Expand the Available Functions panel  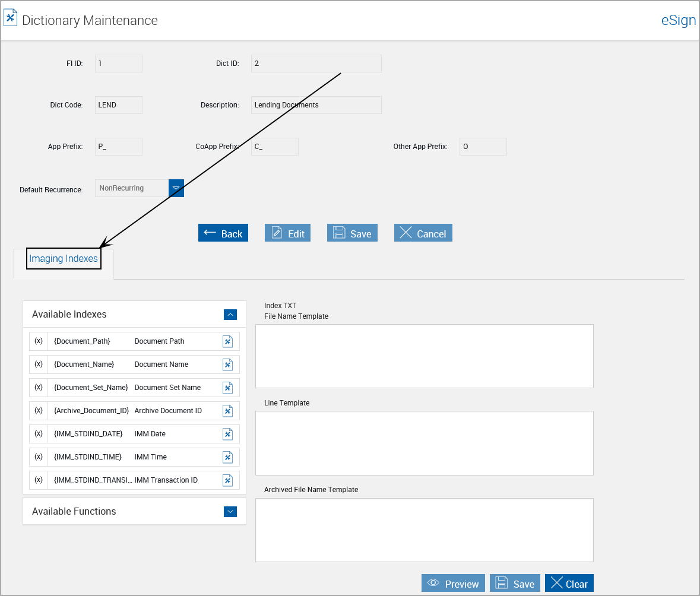point(230,511)
